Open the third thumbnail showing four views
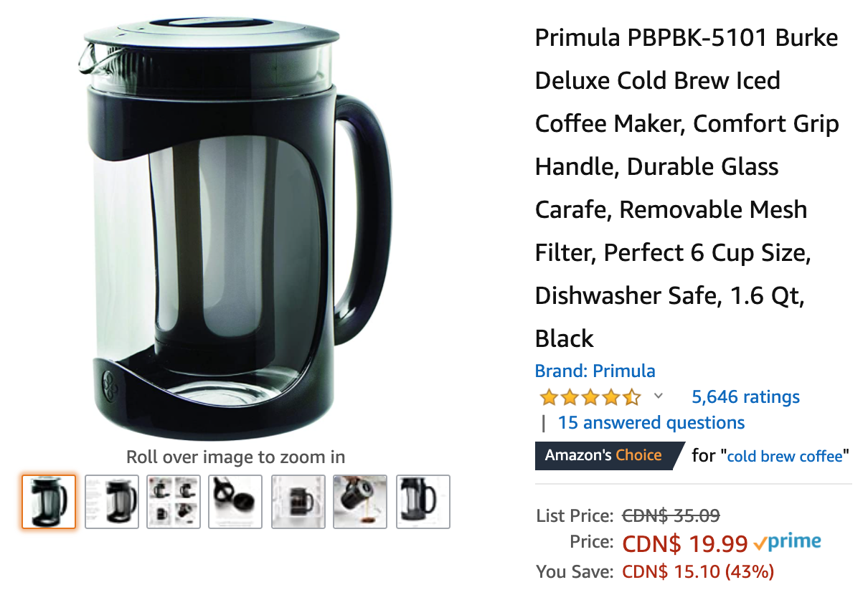 point(174,502)
